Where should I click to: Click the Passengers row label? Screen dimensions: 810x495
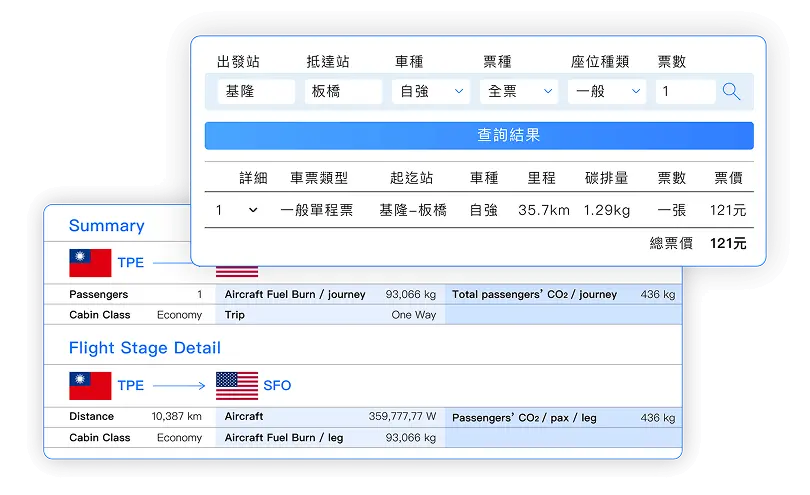pyautogui.click(x=98, y=295)
